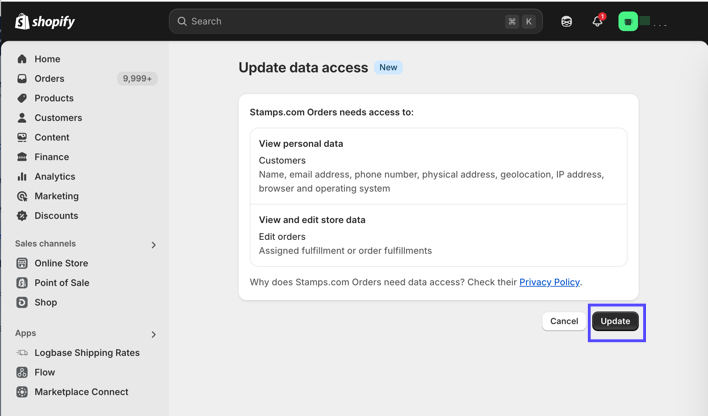
Task: Click 'Assigned fulfillment or order fulfillments' text
Action: (345, 251)
